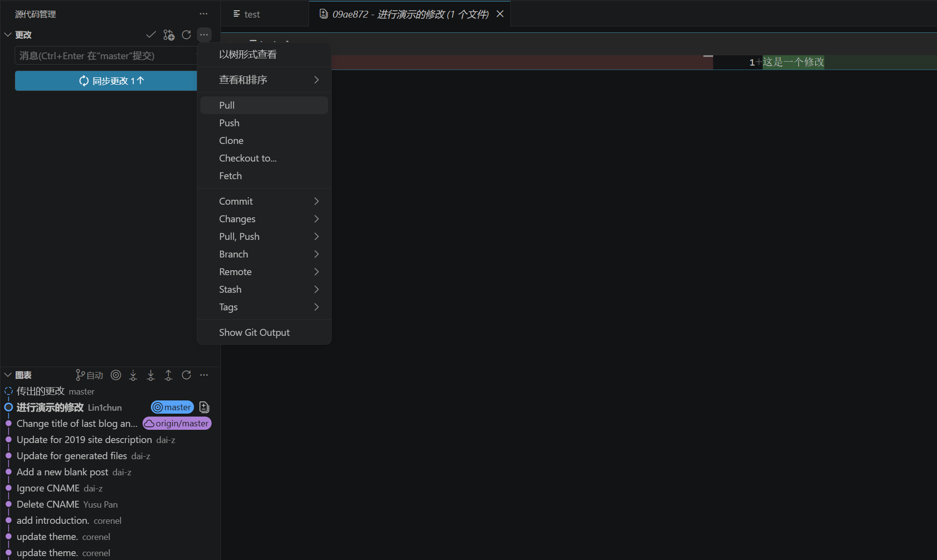This screenshot has width=937, height=560.
Task: Click the 同步更改 1↑ sync button
Action: (106, 81)
